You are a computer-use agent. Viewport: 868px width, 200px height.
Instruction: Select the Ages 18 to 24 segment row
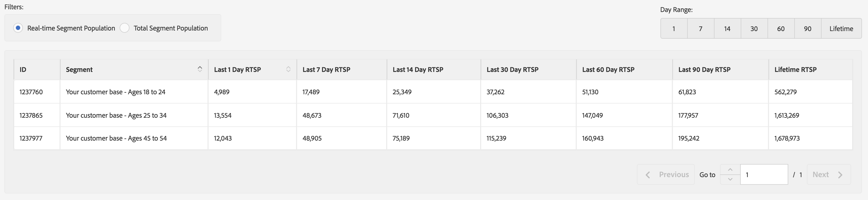pos(116,92)
